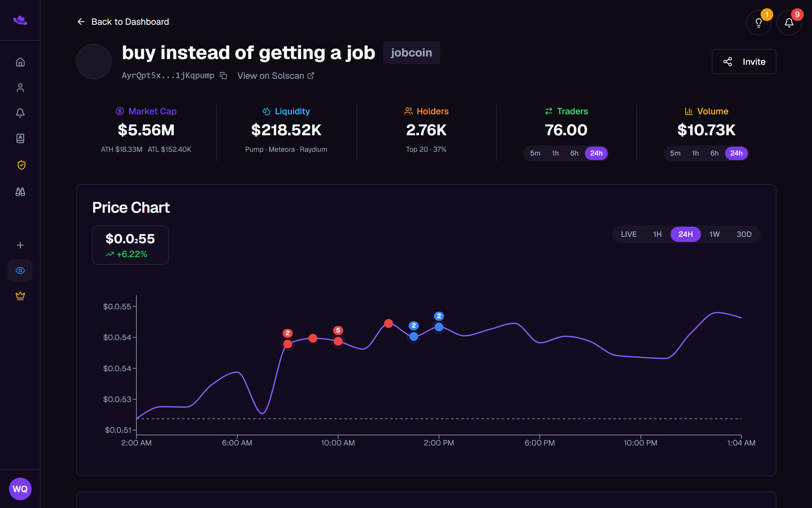
Task: Click the token avatar circle
Action: (x=94, y=62)
